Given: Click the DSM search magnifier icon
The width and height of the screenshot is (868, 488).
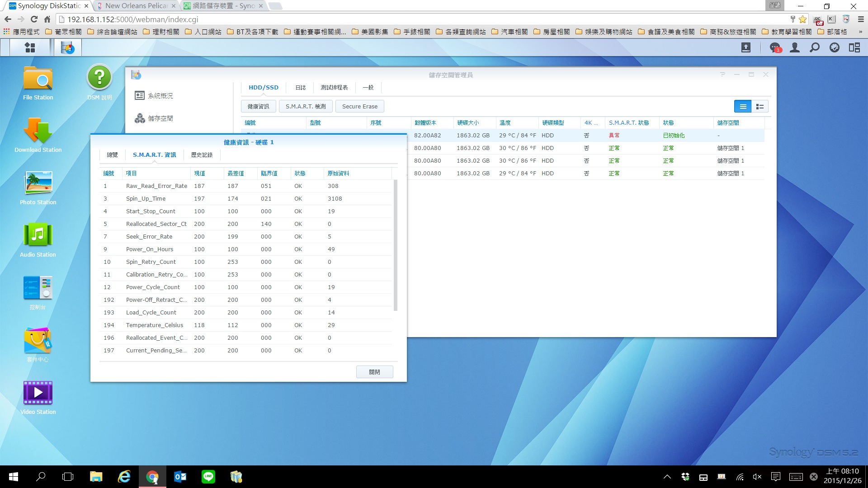Looking at the screenshot, I should 815,47.
